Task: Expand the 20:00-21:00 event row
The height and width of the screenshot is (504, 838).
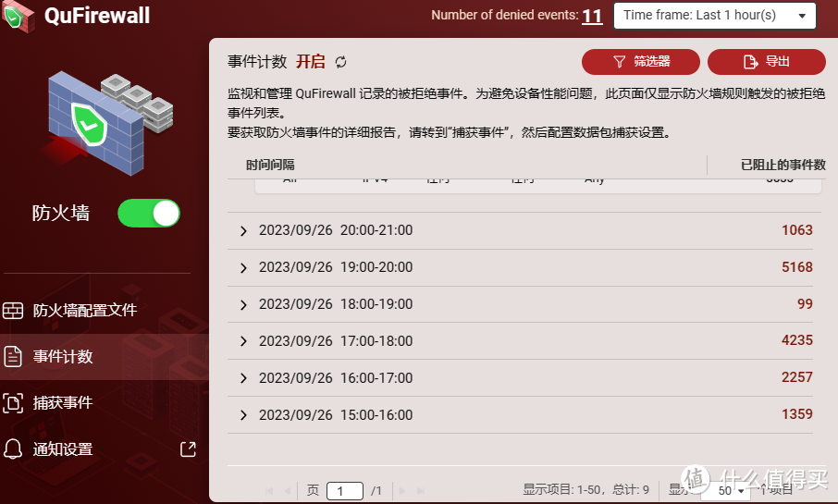Action: pyautogui.click(x=243, y=231)
